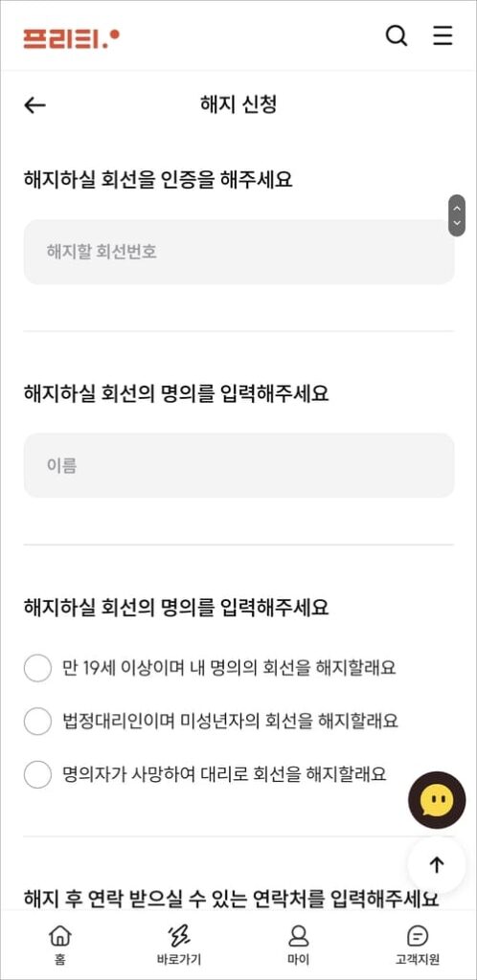The width and height of the screenshot is (477, 980).
Task: Click the up chevron on scroll handle
Action: 457,208
